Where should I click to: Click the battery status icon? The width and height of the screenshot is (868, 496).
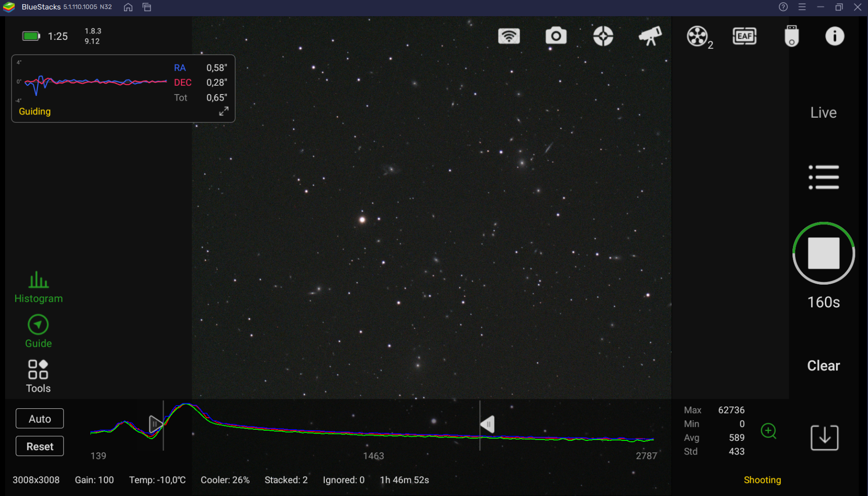coord(31,36)
